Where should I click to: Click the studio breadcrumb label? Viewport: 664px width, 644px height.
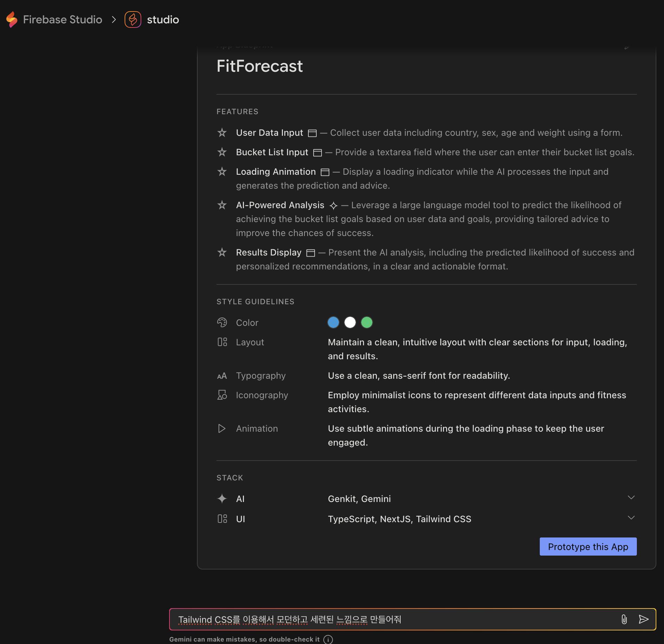click(x=163, y=19)
